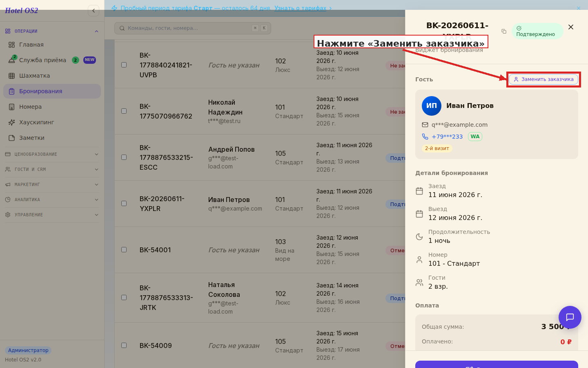Click the phone icon by +79***233
Viewport: 588px width, 368px height.
coord(425,137)
